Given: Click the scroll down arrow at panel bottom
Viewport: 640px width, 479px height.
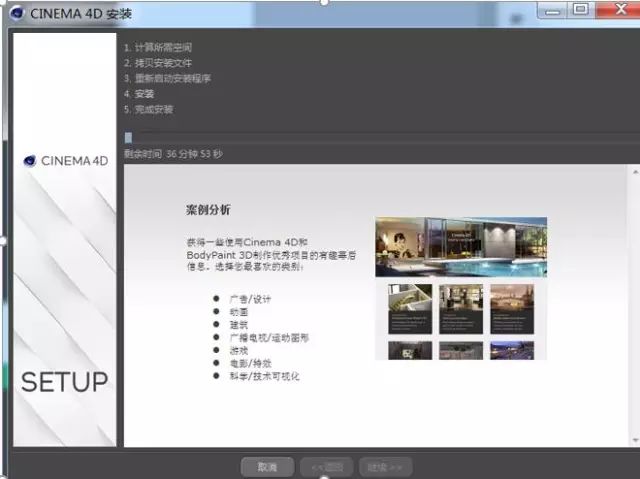Looking at the screenshot, I should [633, 440].
